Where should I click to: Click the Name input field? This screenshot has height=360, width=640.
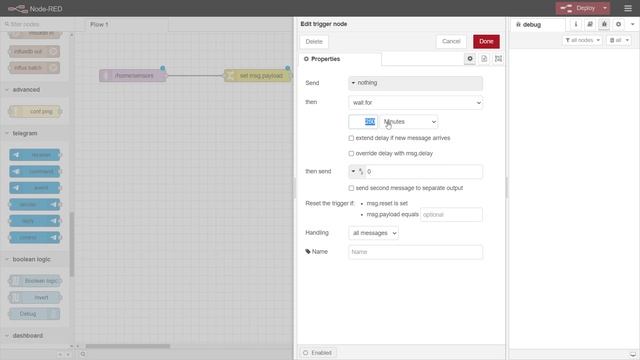pyautogui.click(x=416, y=252)
